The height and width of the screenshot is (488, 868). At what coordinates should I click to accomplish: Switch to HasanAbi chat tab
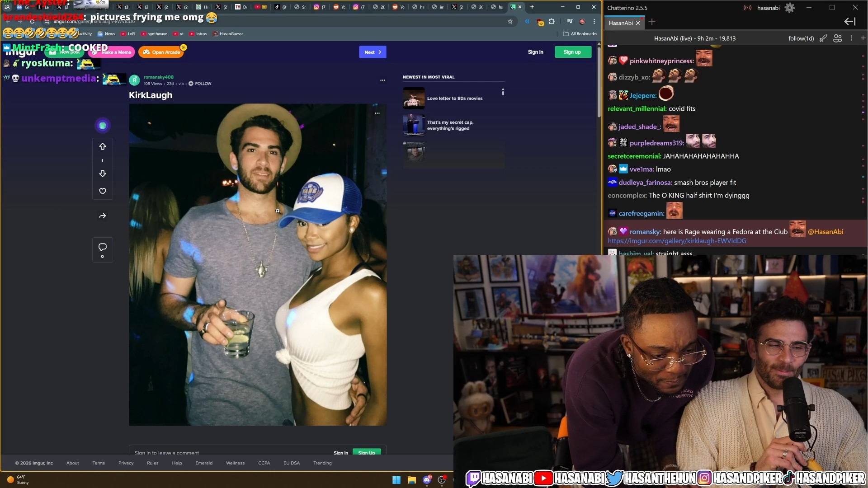(x=620, y=23)
